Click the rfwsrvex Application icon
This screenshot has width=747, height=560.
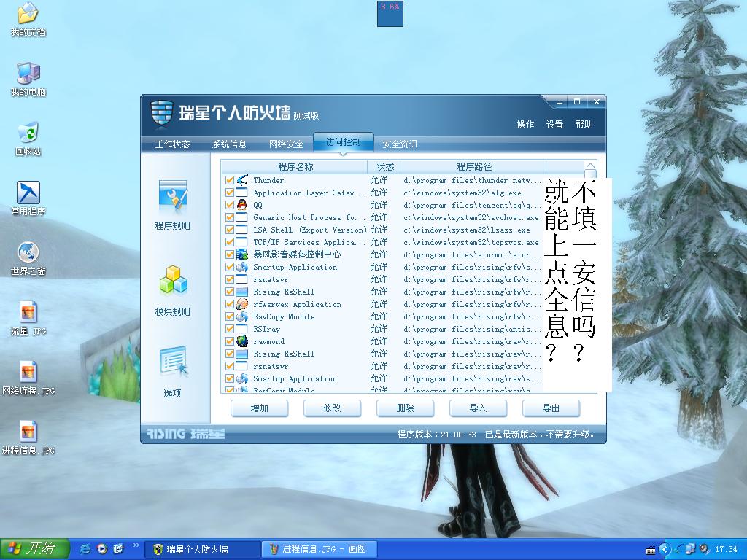(x=242, y=304)
